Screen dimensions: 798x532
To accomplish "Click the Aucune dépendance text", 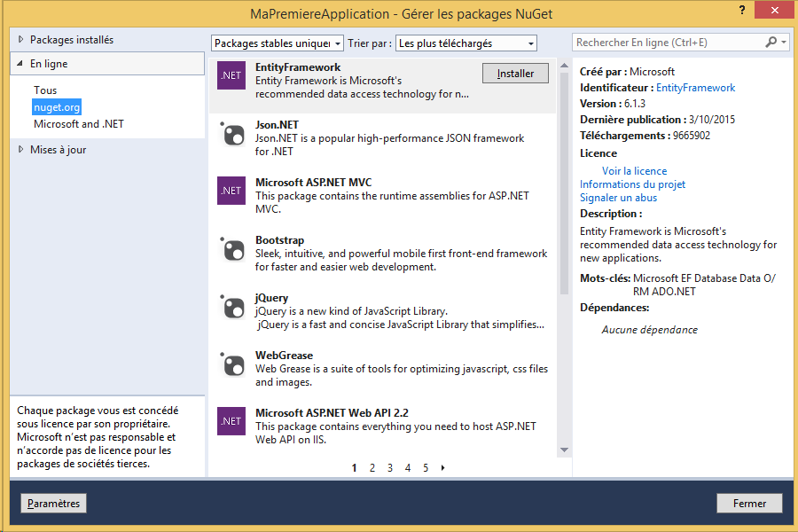I will pos(649,329).
